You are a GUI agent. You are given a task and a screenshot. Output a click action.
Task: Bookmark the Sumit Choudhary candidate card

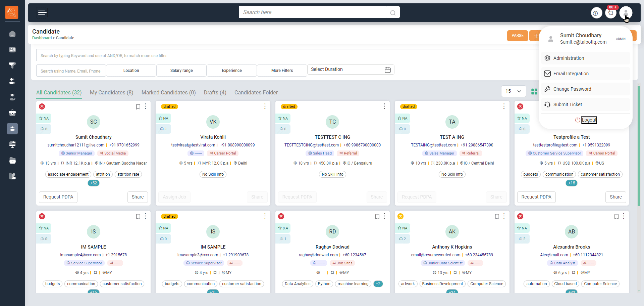(x=138, y=107)
